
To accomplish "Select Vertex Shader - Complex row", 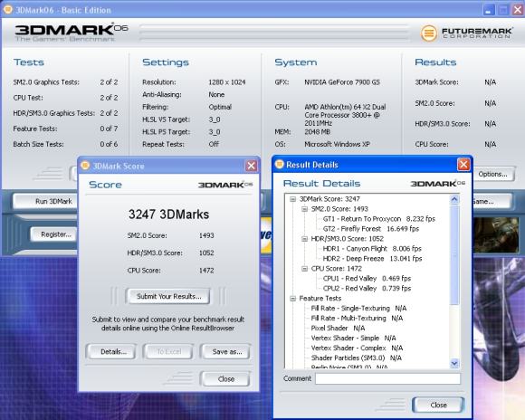I will 357,348.
